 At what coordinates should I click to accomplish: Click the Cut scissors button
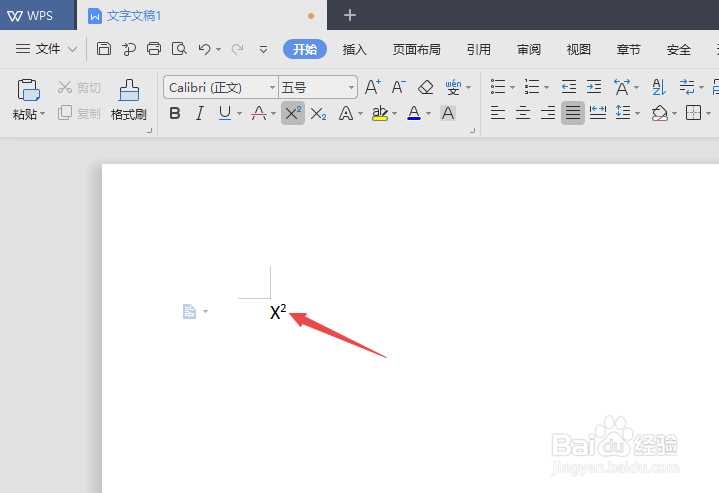click(x=79, y=87)
